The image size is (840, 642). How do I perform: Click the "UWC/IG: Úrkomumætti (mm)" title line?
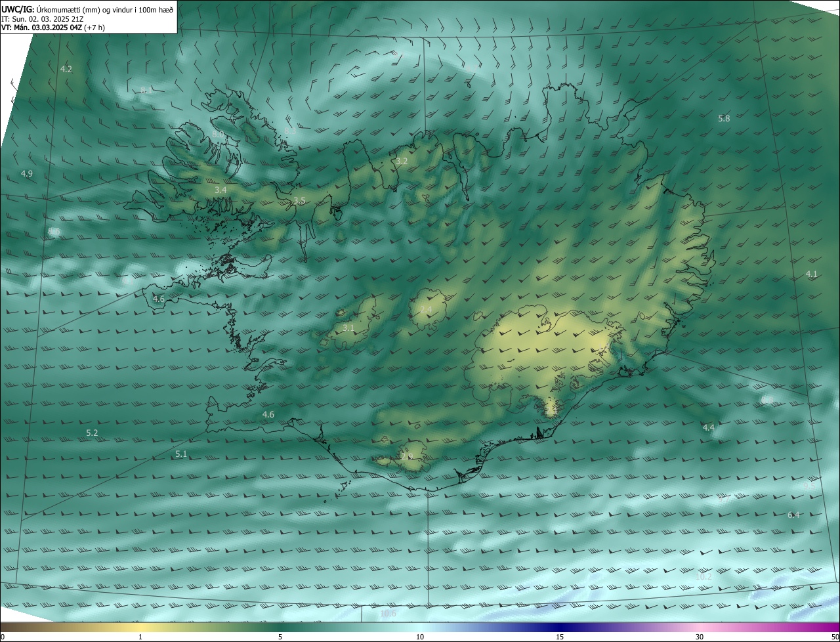click(x=87, y=9)
